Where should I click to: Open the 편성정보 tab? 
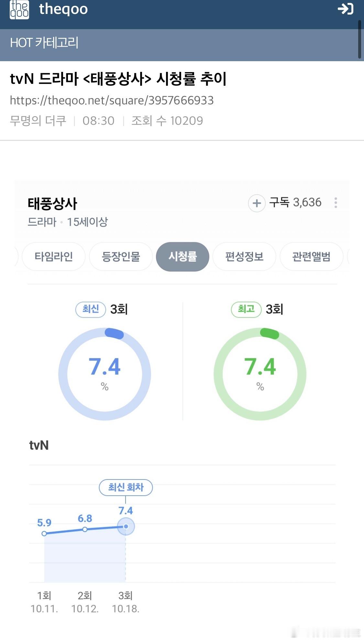[244, 257]
